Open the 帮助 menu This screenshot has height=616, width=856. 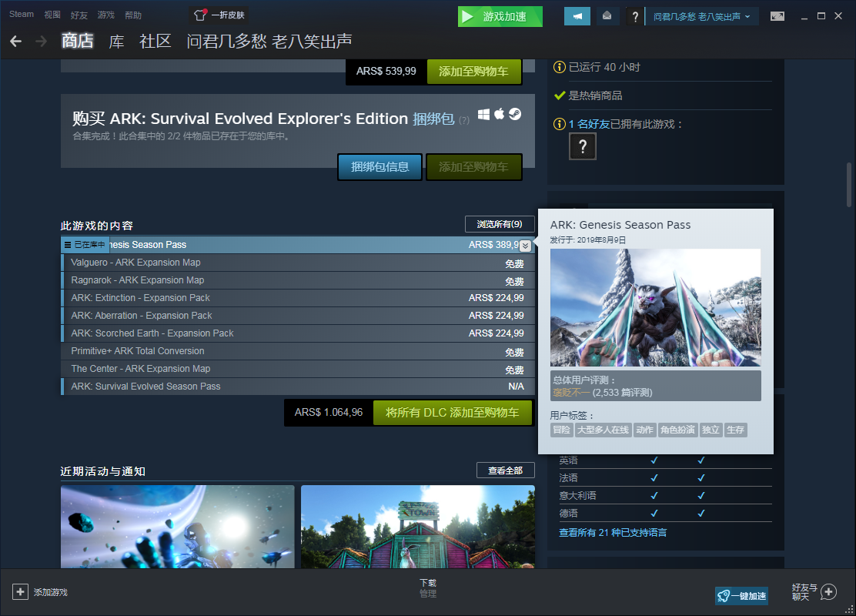click(x=133, y=15)
